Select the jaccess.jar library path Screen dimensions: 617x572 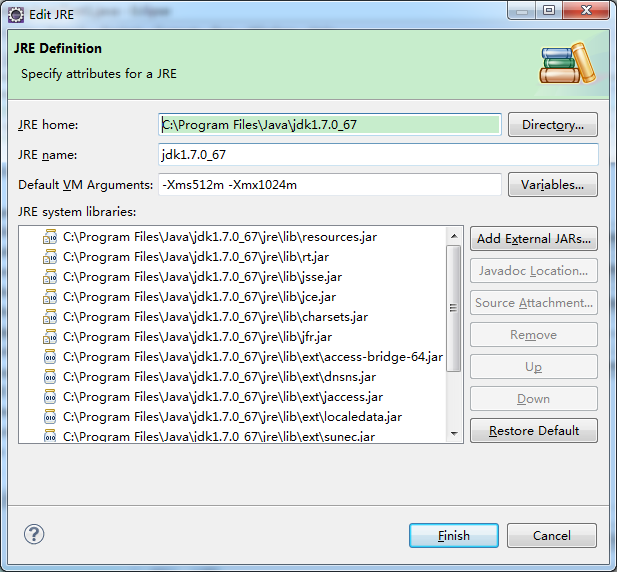223,397
